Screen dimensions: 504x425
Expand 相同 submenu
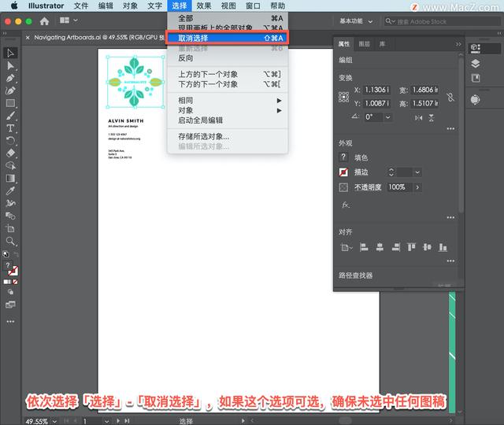229,100
